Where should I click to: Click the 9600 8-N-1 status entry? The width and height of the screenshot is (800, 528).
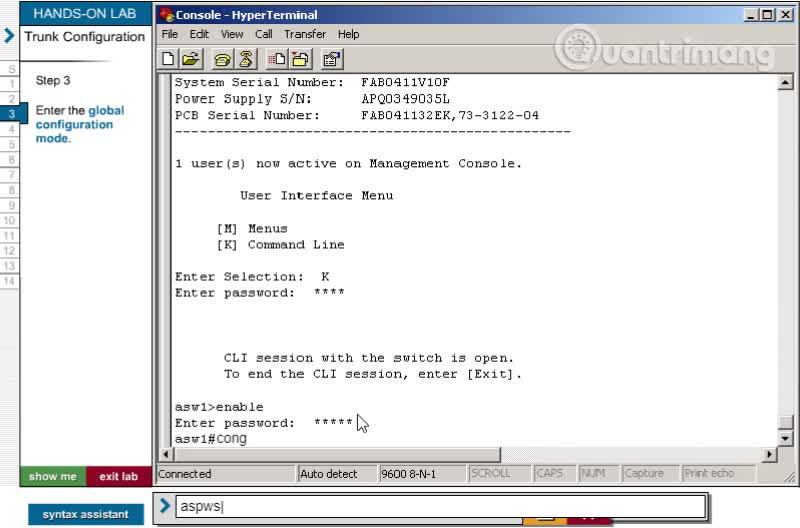(422, 474)
